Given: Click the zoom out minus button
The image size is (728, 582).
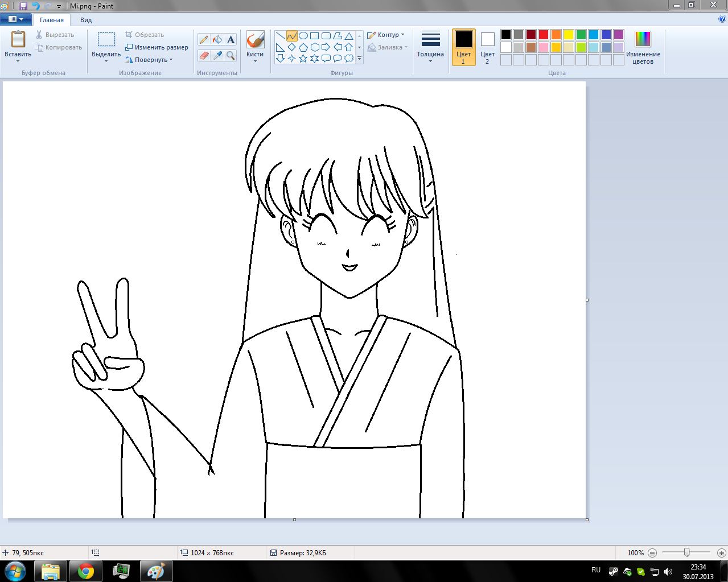Looking at the screenshot, I should pyautogui.click(x=652, y=552).
